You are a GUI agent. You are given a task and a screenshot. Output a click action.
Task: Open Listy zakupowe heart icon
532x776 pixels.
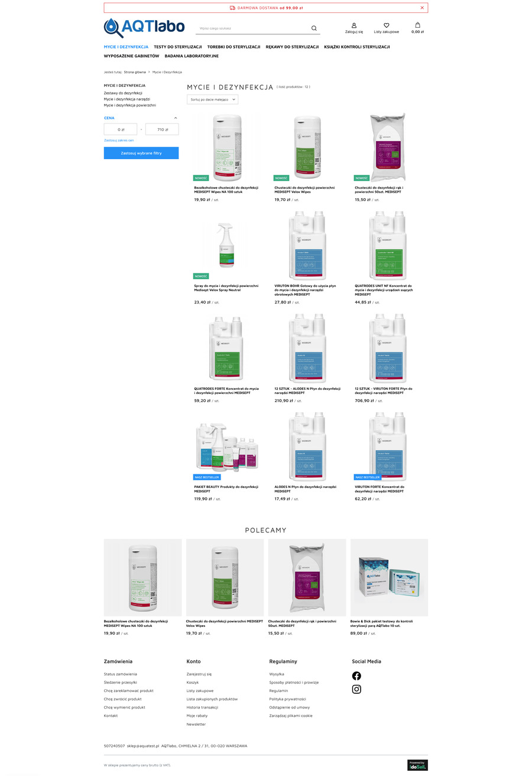(386, 25)
